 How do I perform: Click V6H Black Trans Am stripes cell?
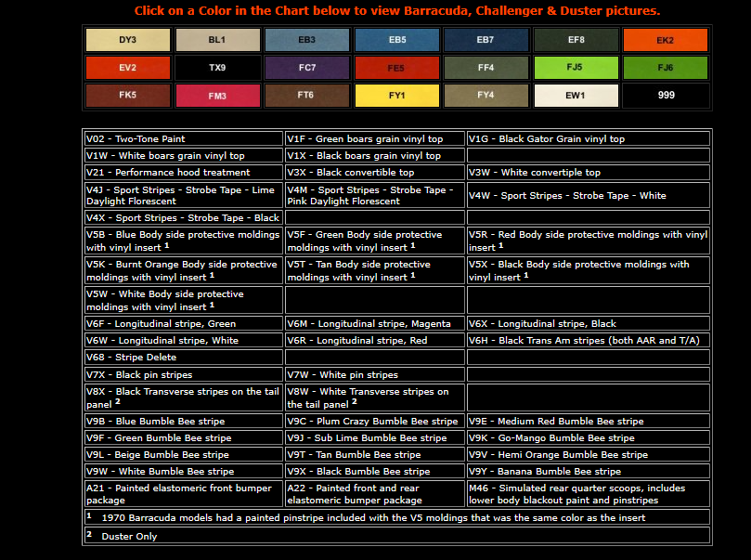click(x=589, y=341)
